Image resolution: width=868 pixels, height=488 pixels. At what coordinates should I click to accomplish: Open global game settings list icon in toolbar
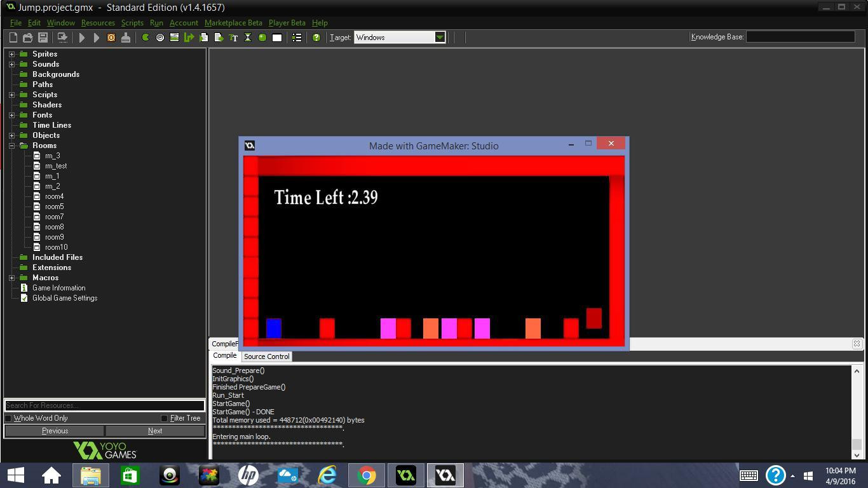pos(297,37)
